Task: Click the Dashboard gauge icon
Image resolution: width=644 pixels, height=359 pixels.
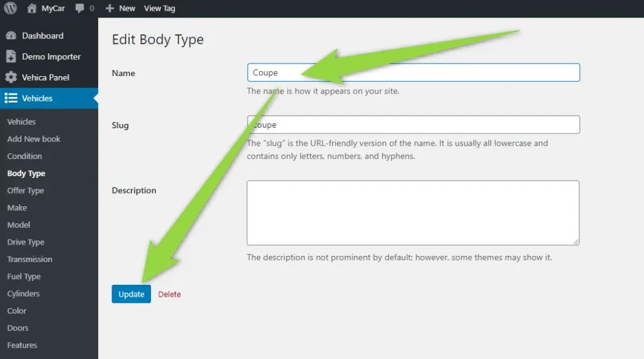Action: [x=11, y=36]
